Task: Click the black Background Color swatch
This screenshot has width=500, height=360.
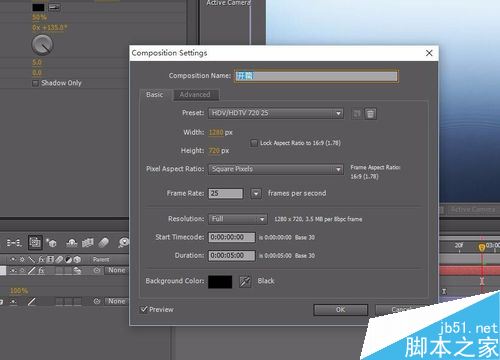Action: point(220,282)
